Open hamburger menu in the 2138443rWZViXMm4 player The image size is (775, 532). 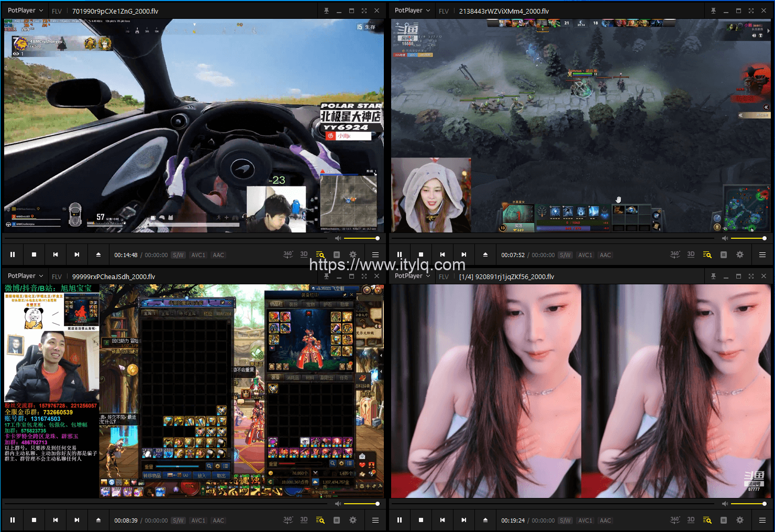coord(762,255)
